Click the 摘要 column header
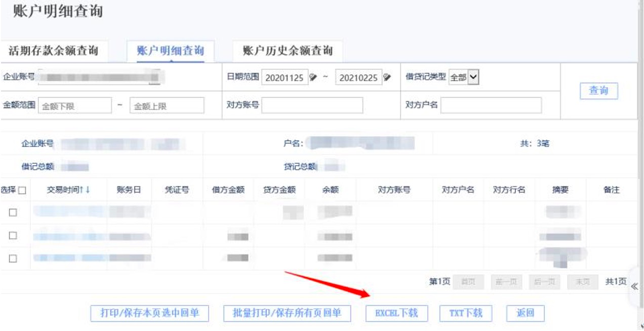The height and width of the screenshot is (331, 644). click(560, 190)
